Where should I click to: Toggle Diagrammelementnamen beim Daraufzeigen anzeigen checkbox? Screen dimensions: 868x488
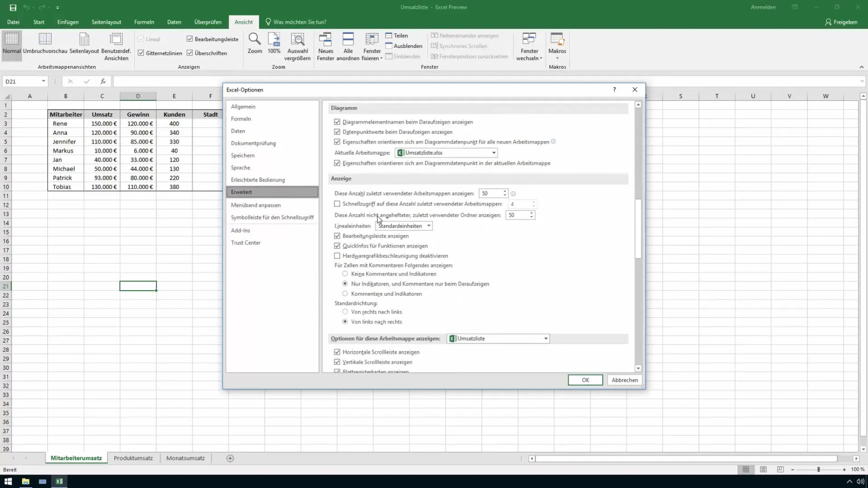click(x=337, y=122)
